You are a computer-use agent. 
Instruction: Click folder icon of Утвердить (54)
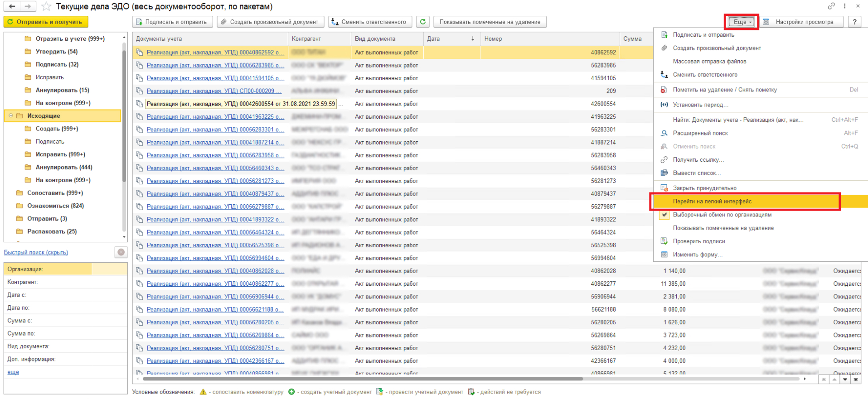pyautogui.click(x=28, y=52)
